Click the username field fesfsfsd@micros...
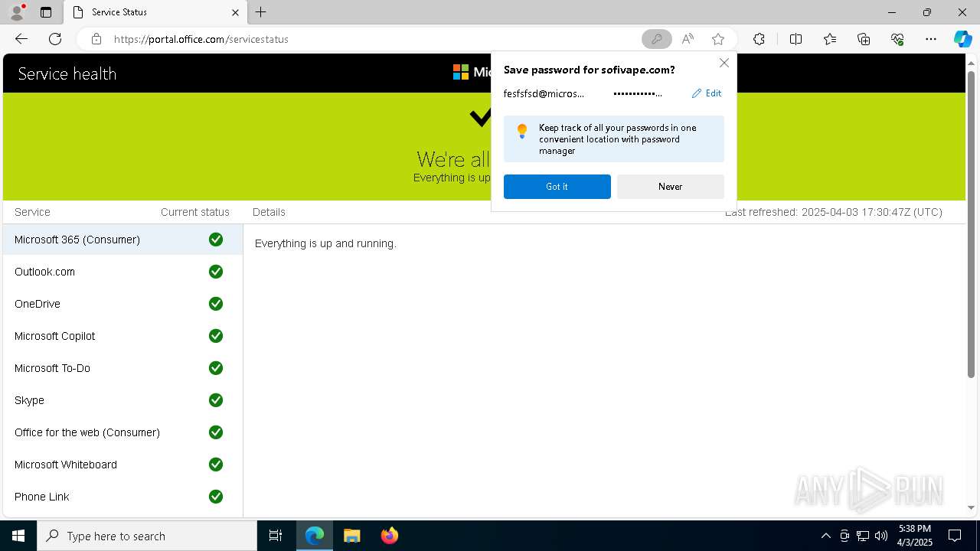This screenshot has height=551, width=980. (544, 93)
